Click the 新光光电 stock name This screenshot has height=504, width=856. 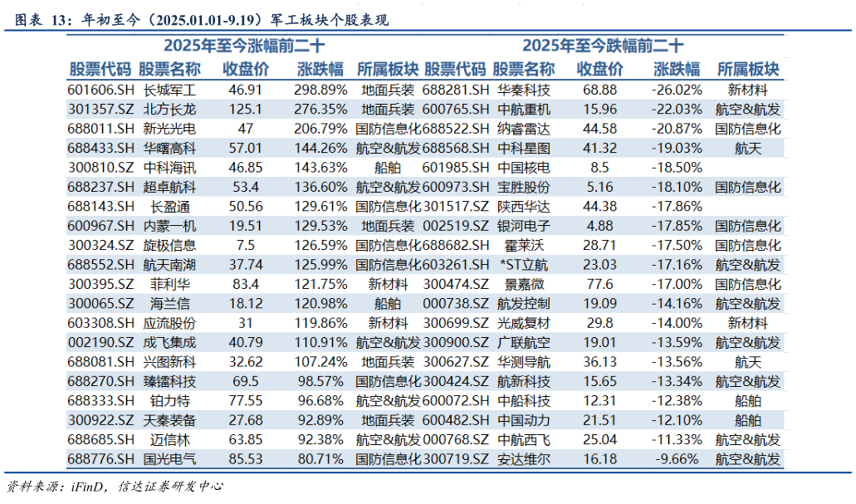[170, 129]
